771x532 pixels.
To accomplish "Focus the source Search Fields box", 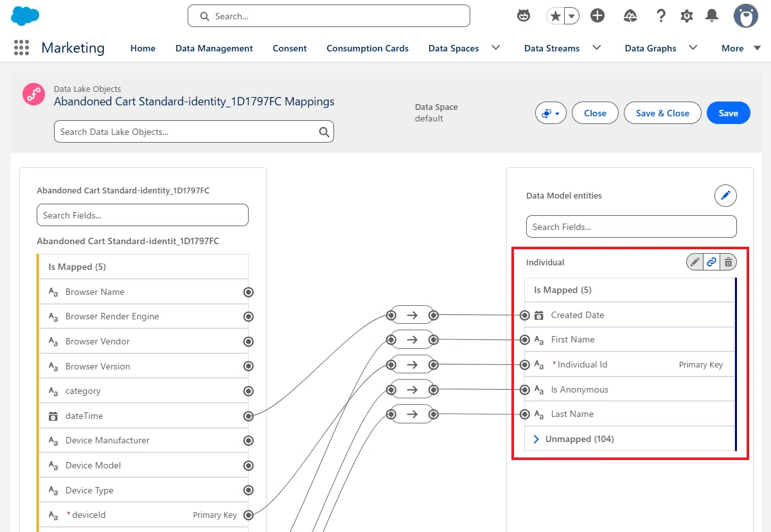I will (x=143, y=215).
